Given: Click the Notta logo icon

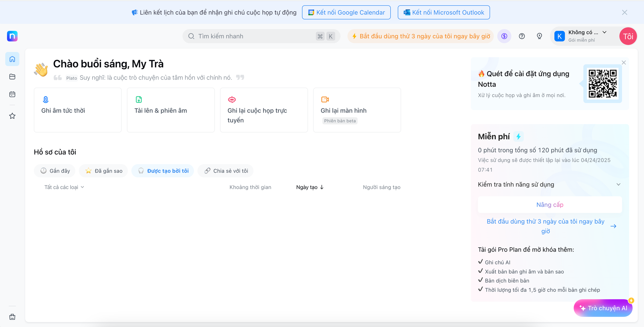Looking at the screenshot, I should [x=12, y=36].
